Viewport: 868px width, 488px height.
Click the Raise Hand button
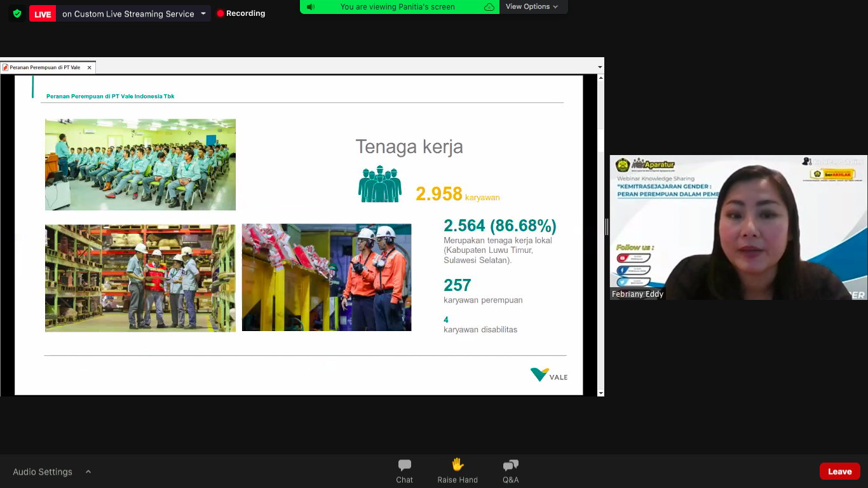[x=458, y=471]
